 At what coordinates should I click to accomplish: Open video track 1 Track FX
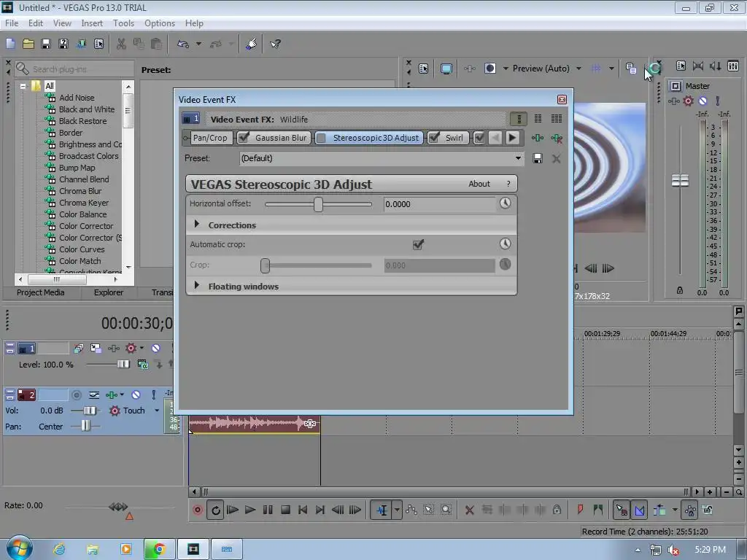tap(113, 348)
